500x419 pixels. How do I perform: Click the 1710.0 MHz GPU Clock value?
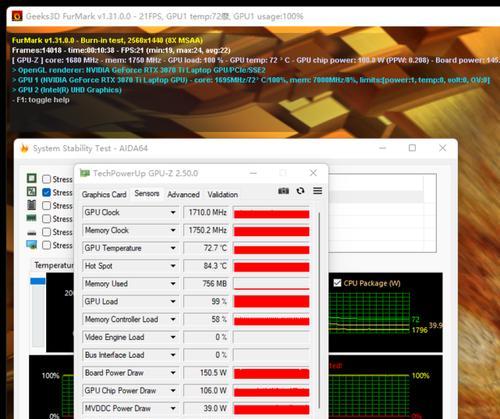coord(206,212)
